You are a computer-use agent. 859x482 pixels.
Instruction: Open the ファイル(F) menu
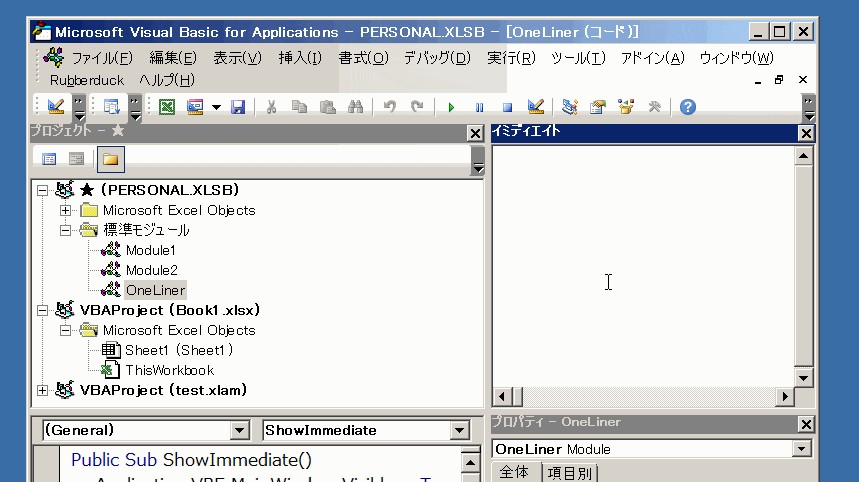(x=102, y=58)
